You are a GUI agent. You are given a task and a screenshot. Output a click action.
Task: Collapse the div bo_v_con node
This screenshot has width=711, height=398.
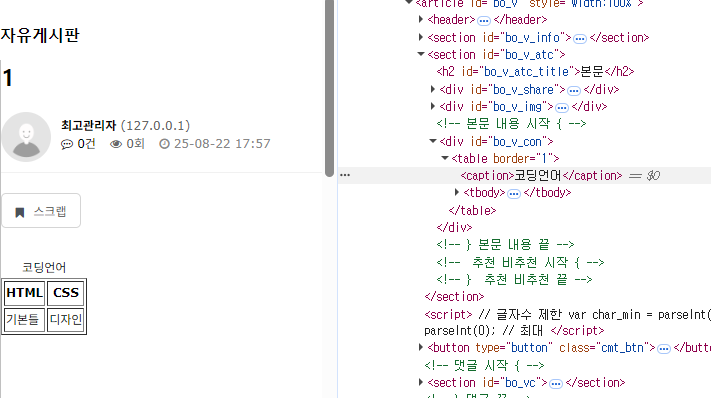click(x=433, y=141)
